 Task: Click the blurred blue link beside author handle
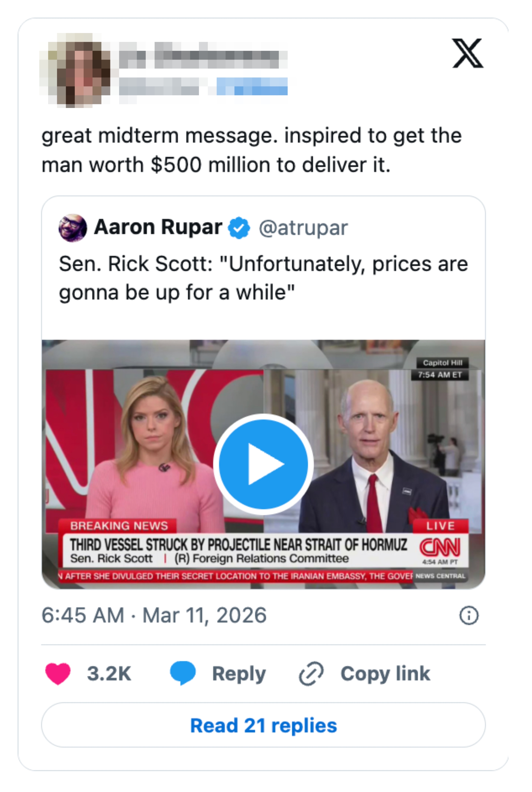(x=252, y=86)
